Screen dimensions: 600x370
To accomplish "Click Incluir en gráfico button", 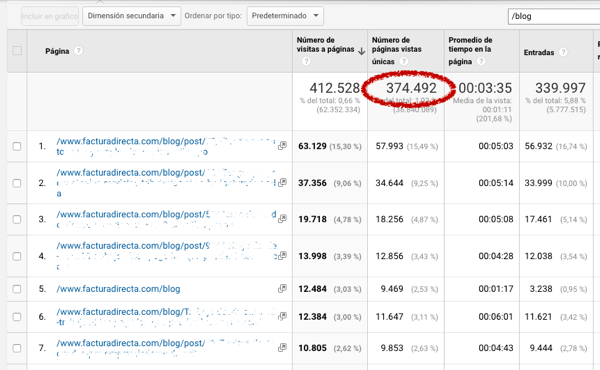I will click(50, 16).
